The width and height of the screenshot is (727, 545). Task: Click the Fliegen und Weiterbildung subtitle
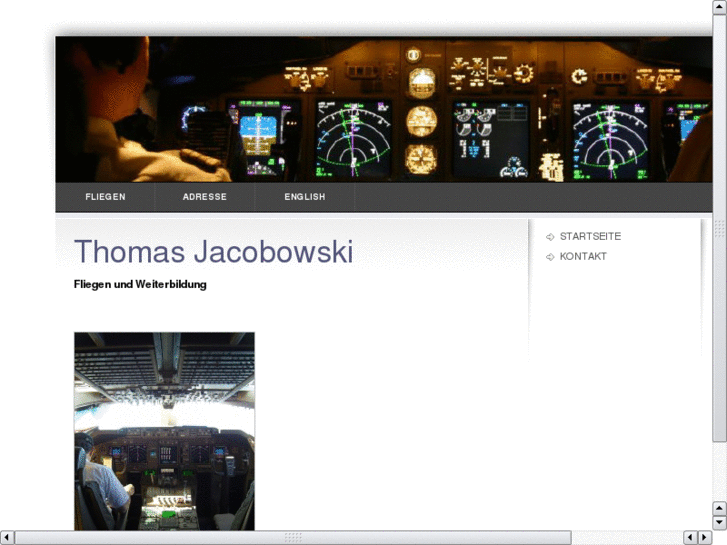pyautogui.click(x=140, y=284)
